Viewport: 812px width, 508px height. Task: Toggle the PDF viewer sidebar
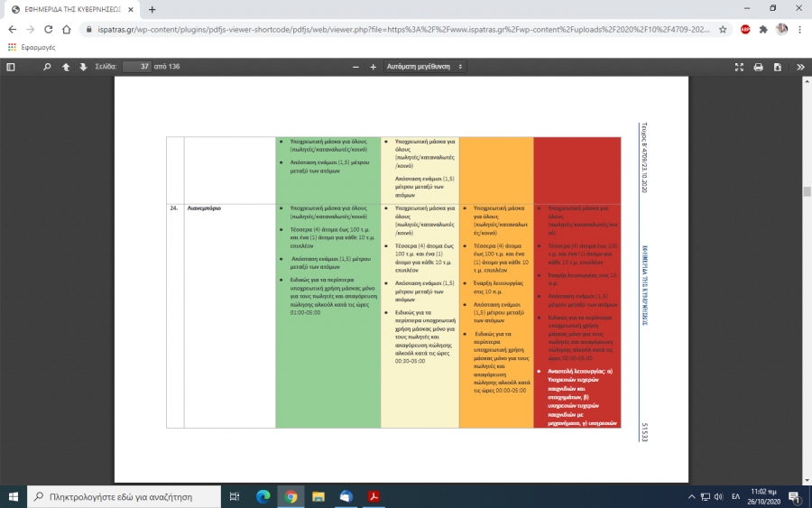tap(11, 67)
